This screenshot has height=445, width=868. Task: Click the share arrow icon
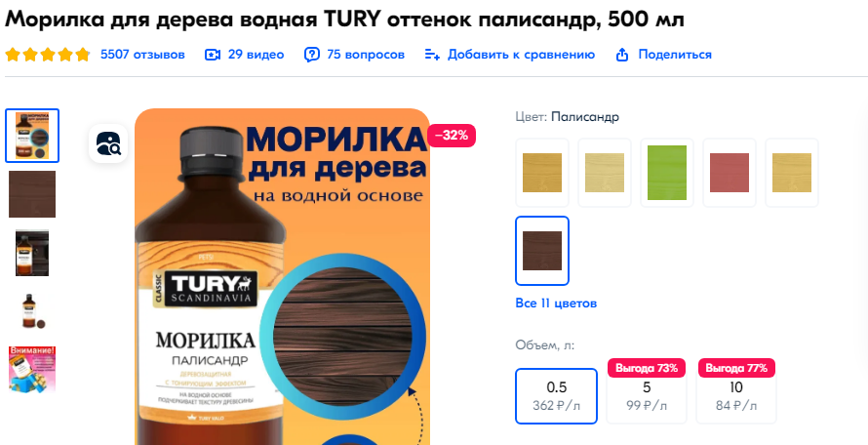pyautogui.click(x=622, y=55)
